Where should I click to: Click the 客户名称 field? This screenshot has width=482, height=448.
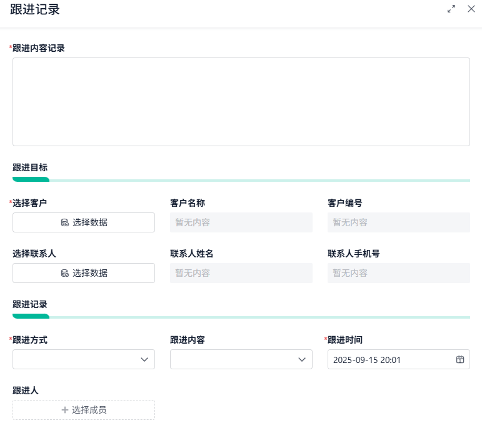241,222
